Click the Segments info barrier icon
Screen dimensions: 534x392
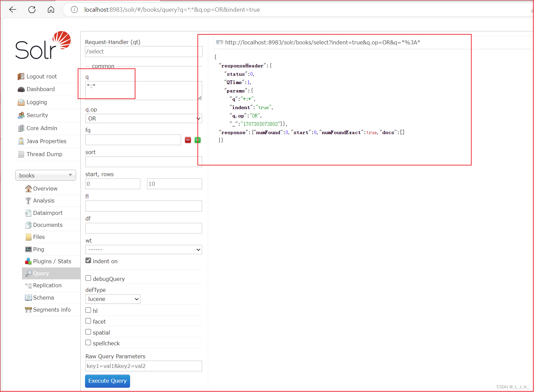point(28,310)
